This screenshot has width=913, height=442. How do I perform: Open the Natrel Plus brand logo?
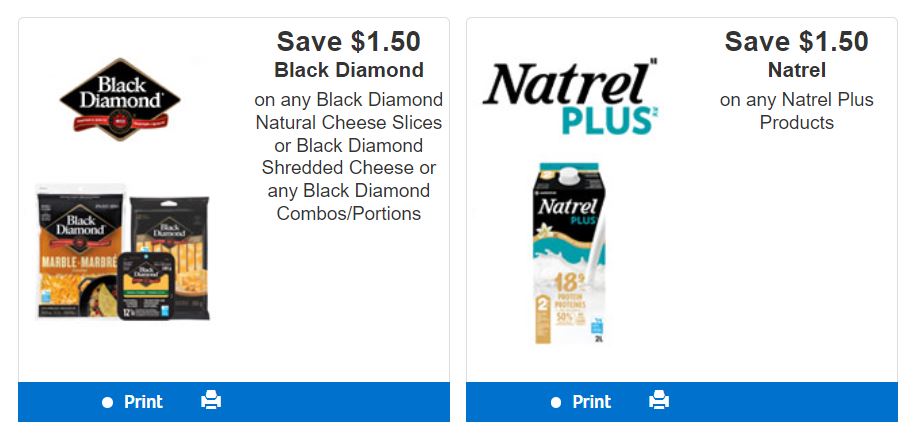[570, 96]
